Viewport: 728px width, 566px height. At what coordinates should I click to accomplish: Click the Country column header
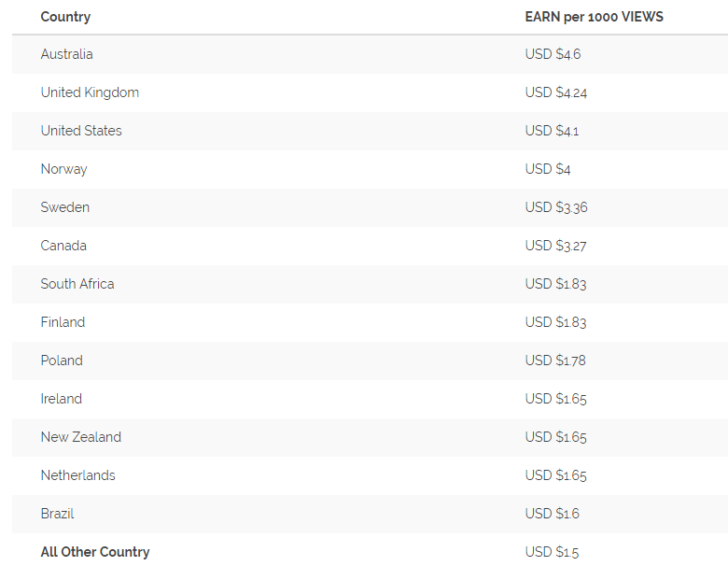(x=65, y=17)
